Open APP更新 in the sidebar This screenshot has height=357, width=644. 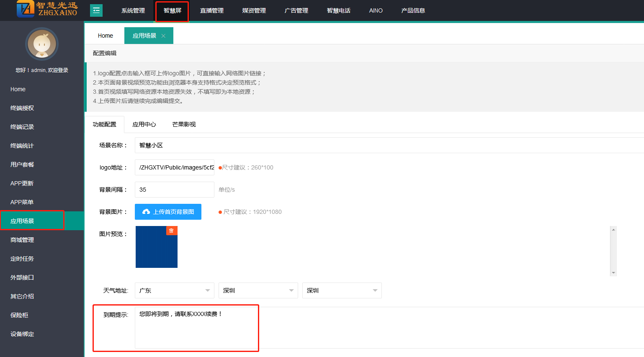coord(42,183)
